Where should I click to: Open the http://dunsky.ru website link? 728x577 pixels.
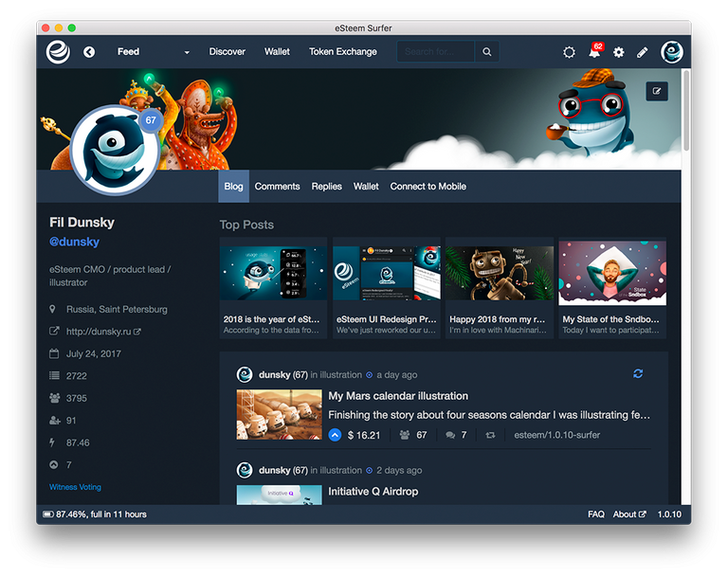coord(103,332)
